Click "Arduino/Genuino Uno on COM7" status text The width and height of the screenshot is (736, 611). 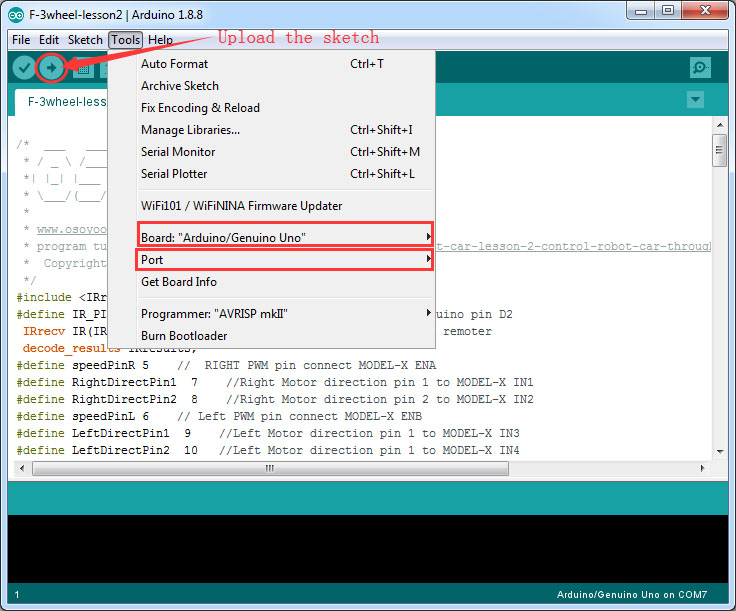point(632,595)
